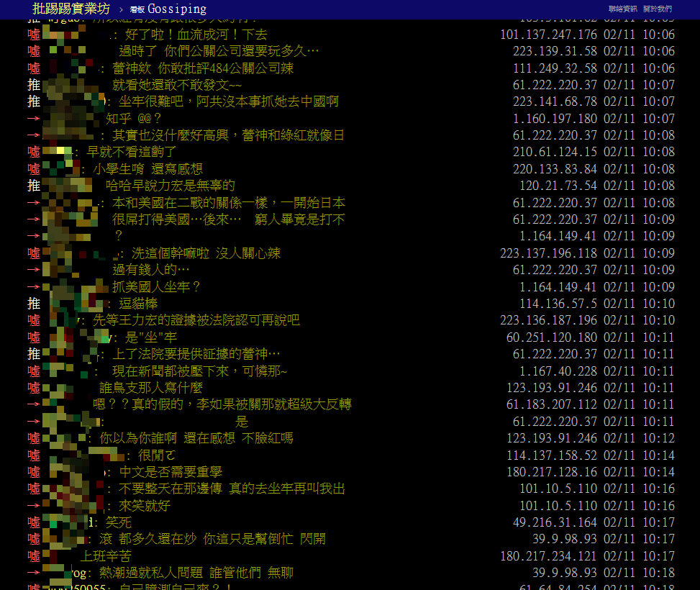Image resolution: width=700 pixels, height=590 pixels.
Task: Select comment 先等王力宏的證據被法院認可再說吧
Action: [x=196, y=320]
